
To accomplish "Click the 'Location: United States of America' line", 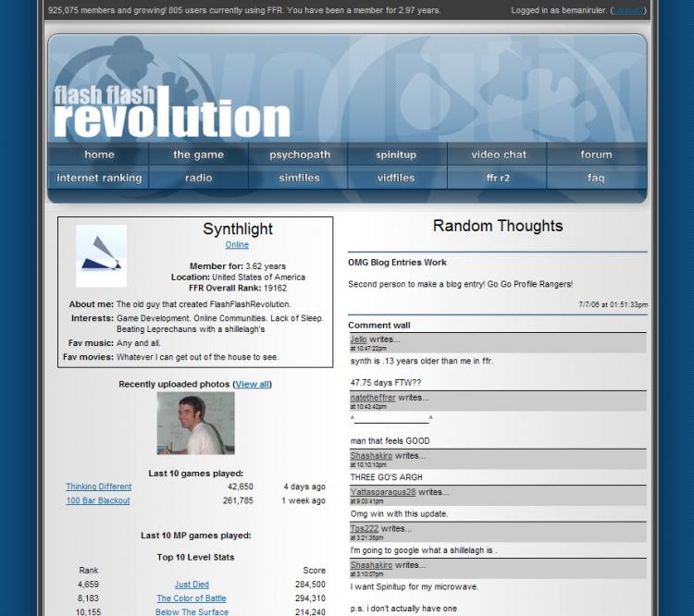I will pos(238,277).
